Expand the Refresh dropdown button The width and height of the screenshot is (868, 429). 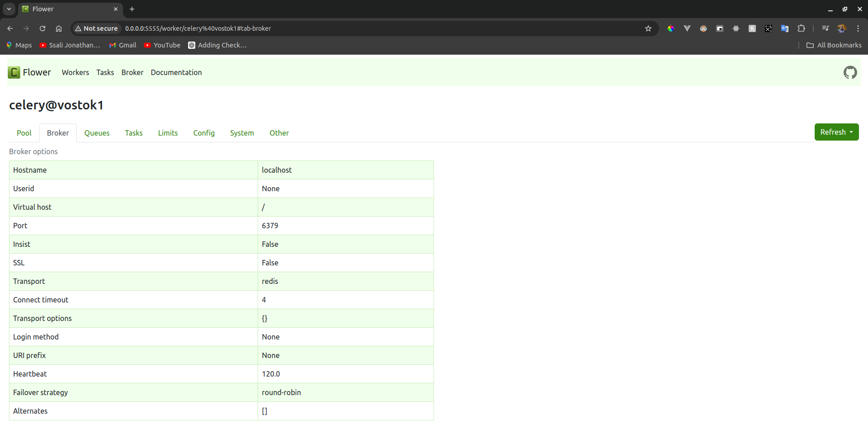(836, 132)
